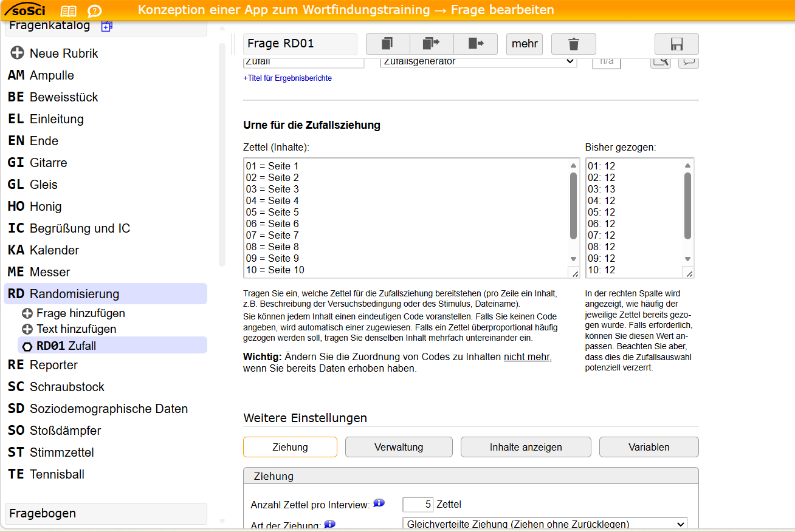The height and width of the screenshot is (532, 795).
Task: Click the Anzahl Zettel pro Interview field
Action: 418,504
